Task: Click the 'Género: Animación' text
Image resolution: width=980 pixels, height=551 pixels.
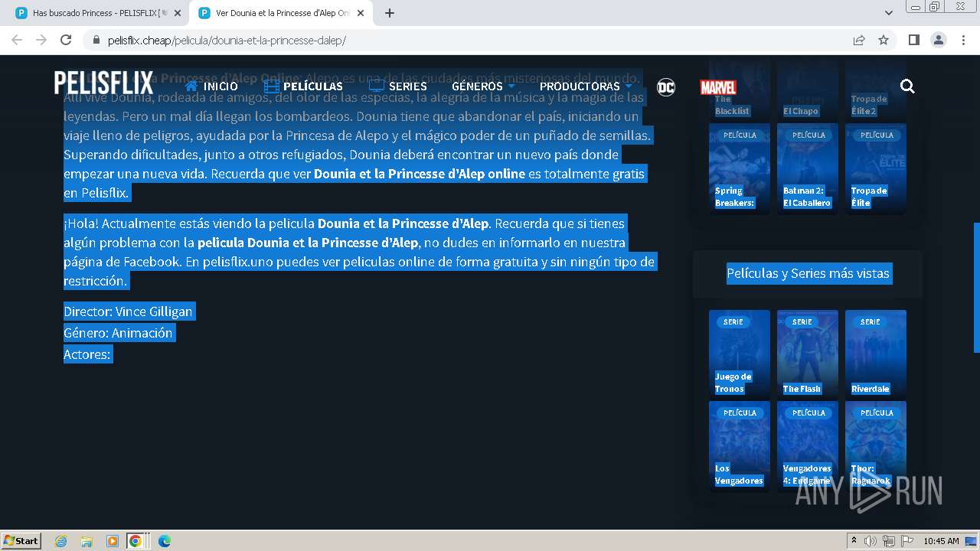Action: point(119,333)
